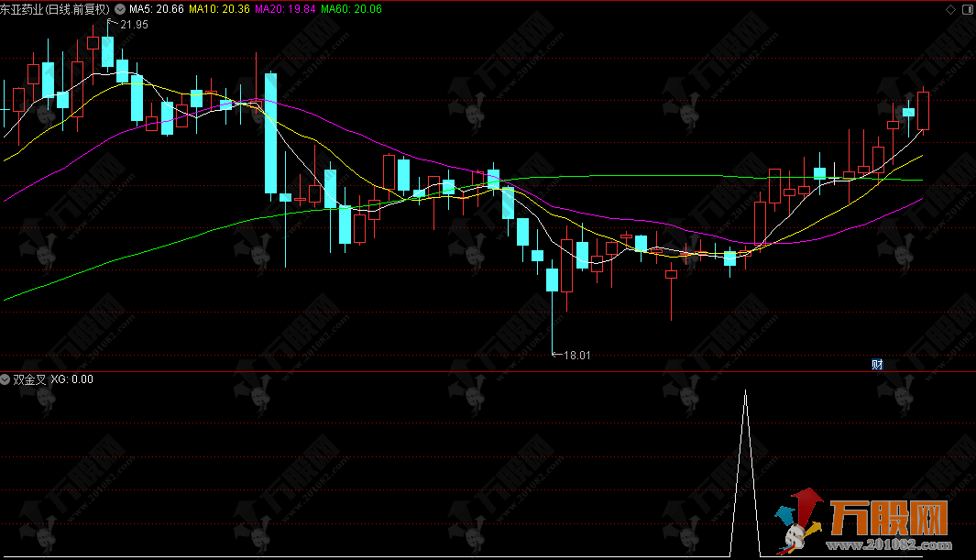
Task: Click the diamond icon in top-right corner
Action: coord(950,8)
